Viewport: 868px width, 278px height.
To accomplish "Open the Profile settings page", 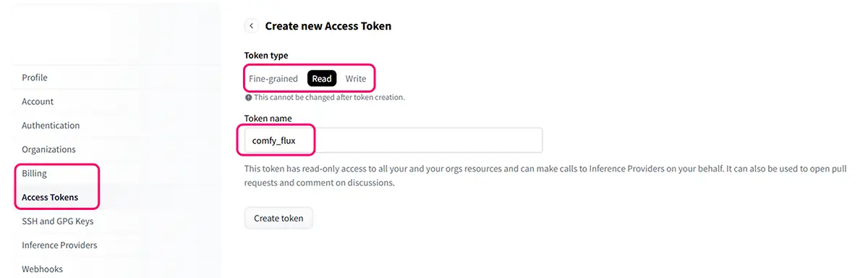I will click(x=35, y=77).
